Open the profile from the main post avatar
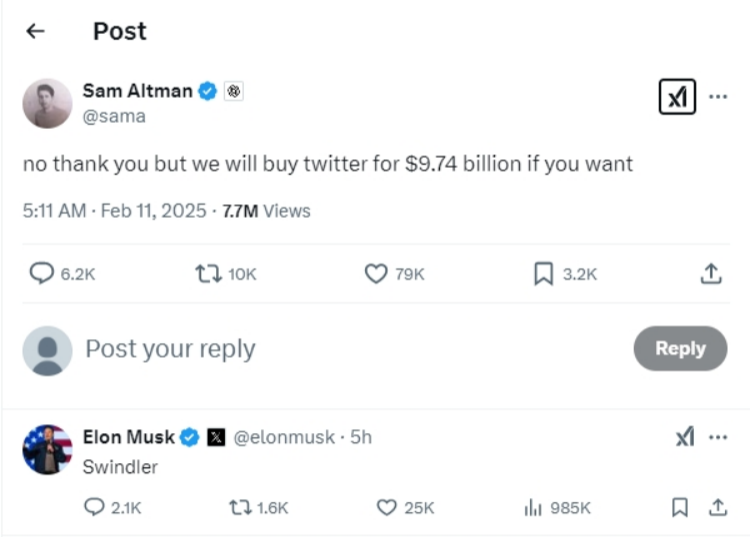 [x=47, y=103]
